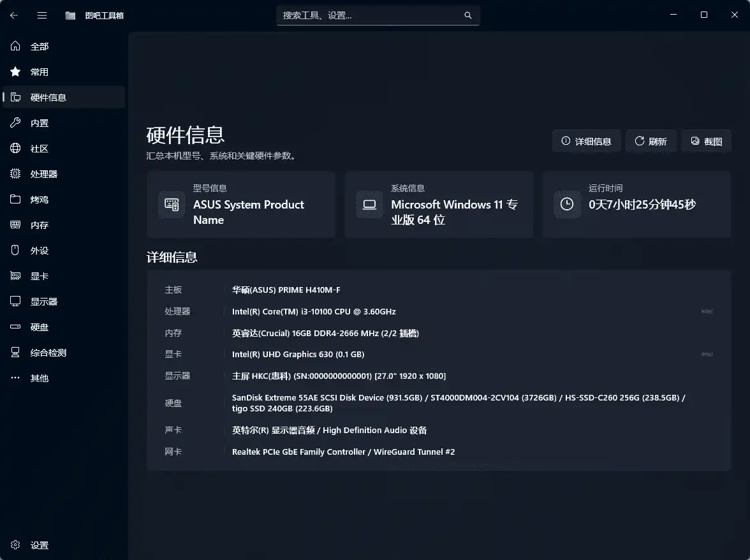The image size is (750, 560).
Task: Select 社区 in the sidebar
Action: click(64, 148)
